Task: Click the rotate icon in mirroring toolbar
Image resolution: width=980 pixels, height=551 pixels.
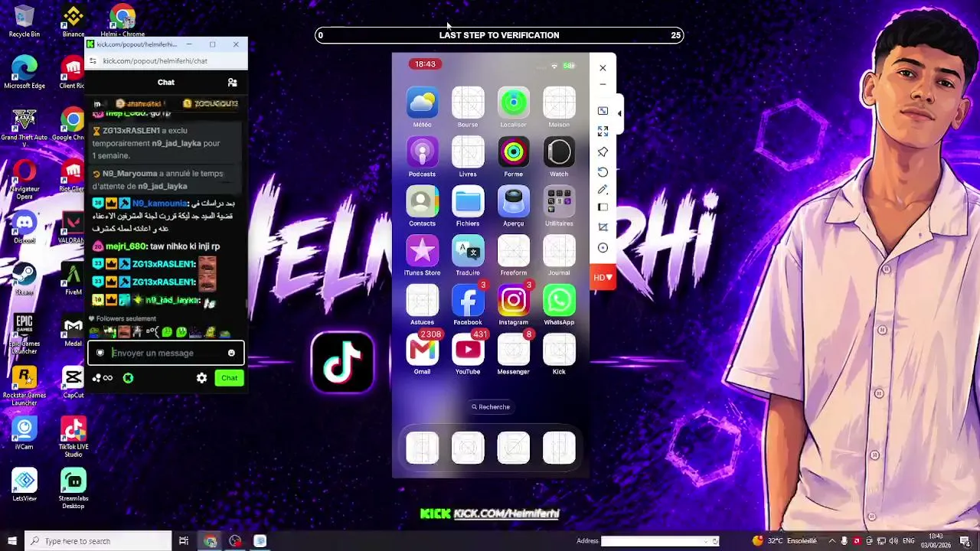Action: [603, 171]
